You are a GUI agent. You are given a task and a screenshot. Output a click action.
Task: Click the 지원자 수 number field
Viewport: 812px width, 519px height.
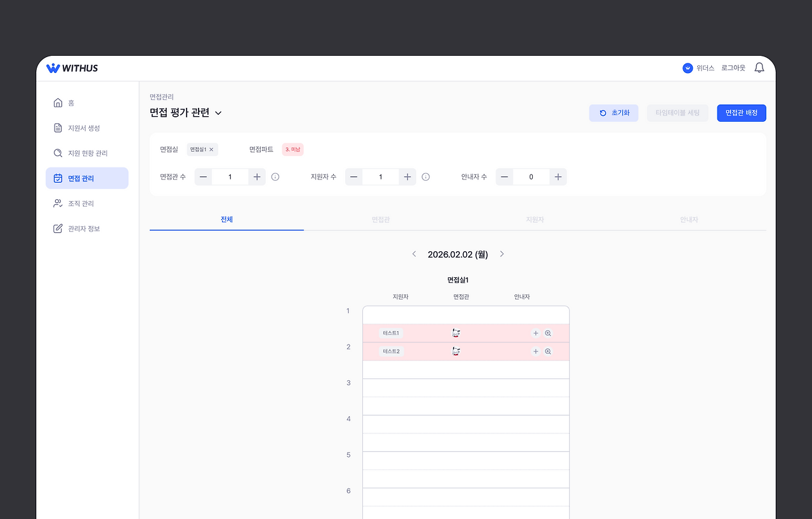pos(381,177)
